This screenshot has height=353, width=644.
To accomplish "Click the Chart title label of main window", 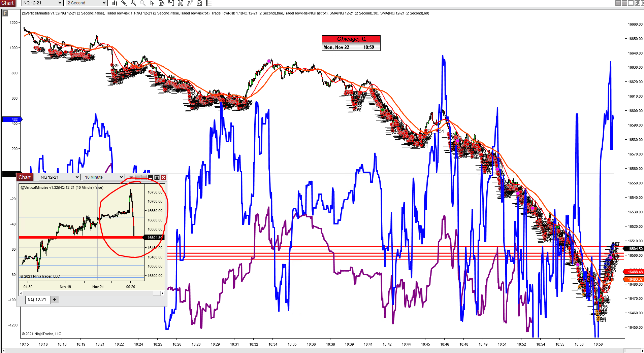I will coord(7,3).
